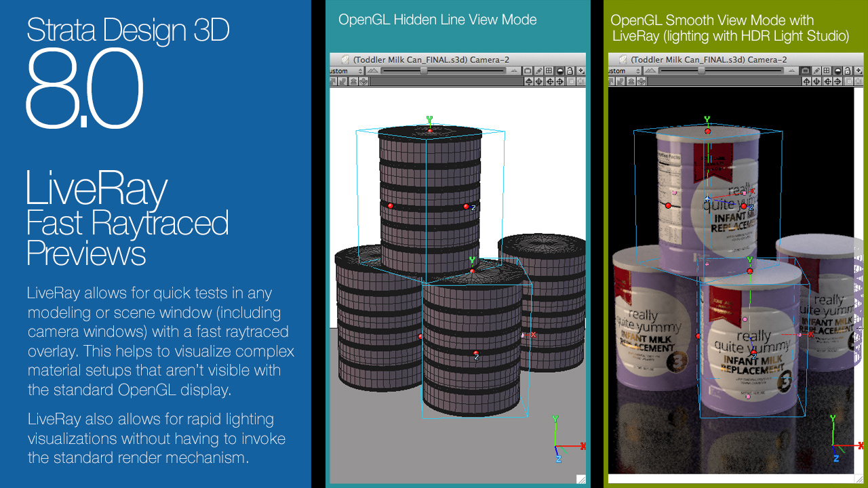Click the 'Strata Design 3D' title text
868x488 pixels.
pos(128,30)
